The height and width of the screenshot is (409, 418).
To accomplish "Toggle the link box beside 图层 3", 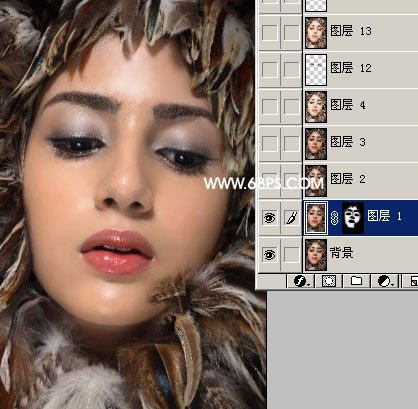I will pyautogui.click(x=291, y=143).
